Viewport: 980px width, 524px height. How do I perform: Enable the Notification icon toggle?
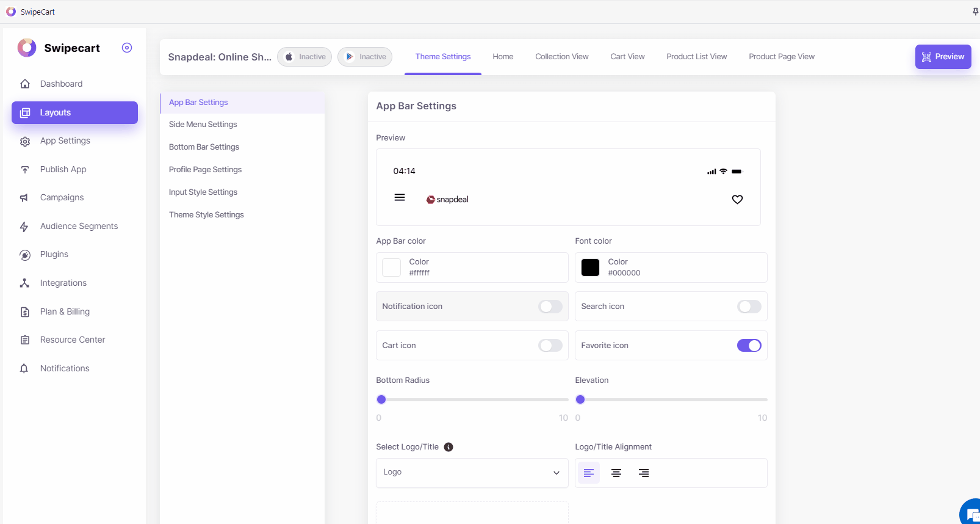coord(550,307)
